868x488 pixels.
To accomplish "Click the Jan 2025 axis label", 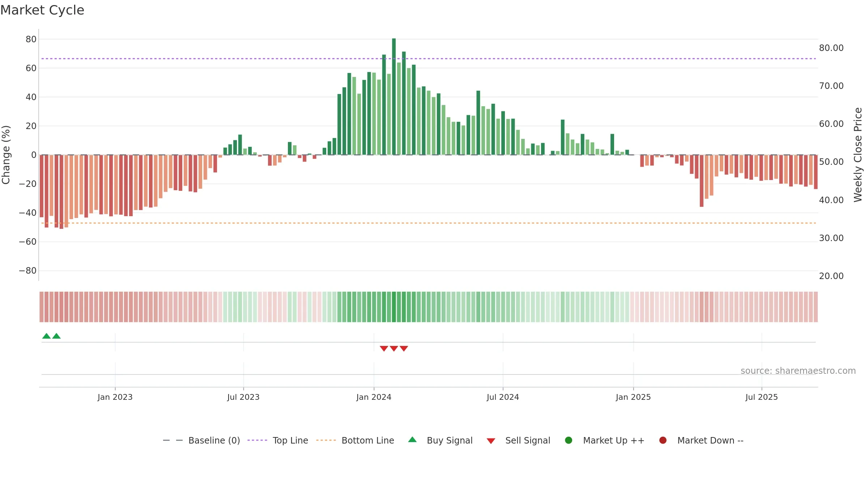I will [633, 397].
